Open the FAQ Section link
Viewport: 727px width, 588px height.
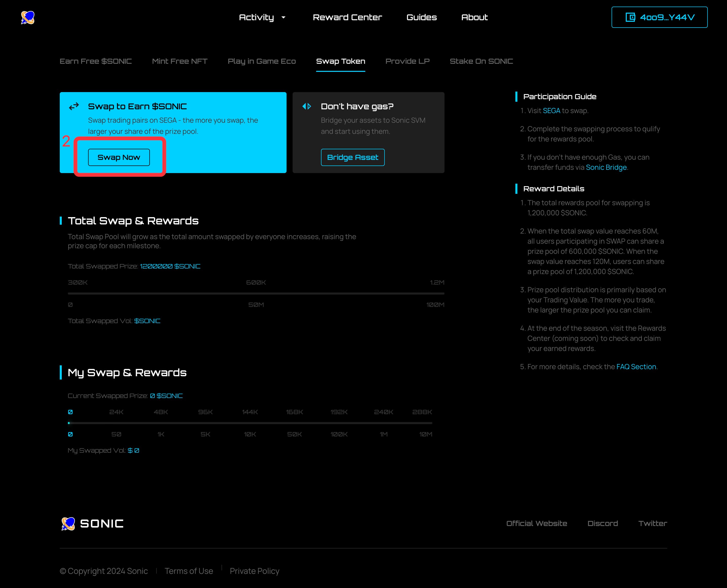point(636,367)
